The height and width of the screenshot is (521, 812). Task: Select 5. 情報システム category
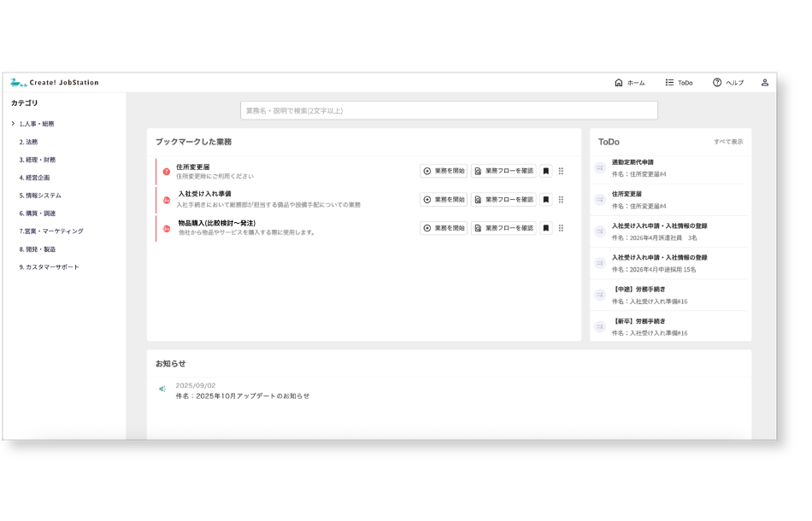(x=40, y=196)
